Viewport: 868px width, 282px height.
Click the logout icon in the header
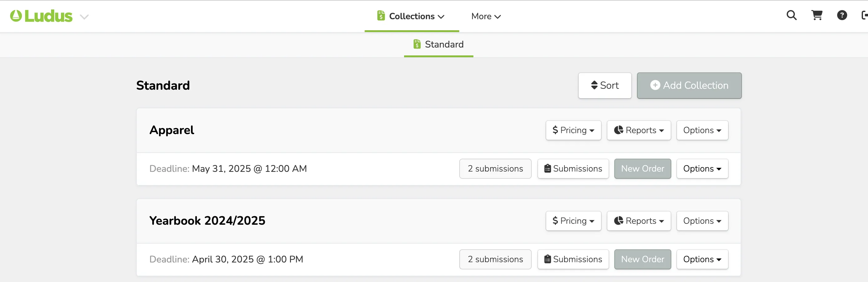tap(864, 15)
